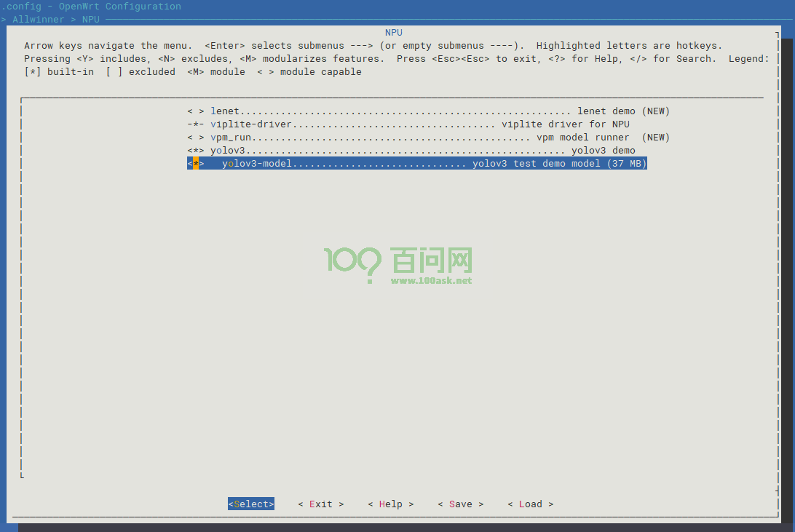
Task: Open Help from the bottom bar
Action: [390, 504]
